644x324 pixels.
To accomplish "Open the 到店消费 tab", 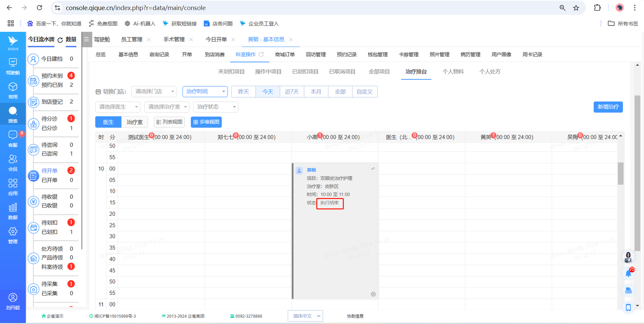I will point(215,55).
